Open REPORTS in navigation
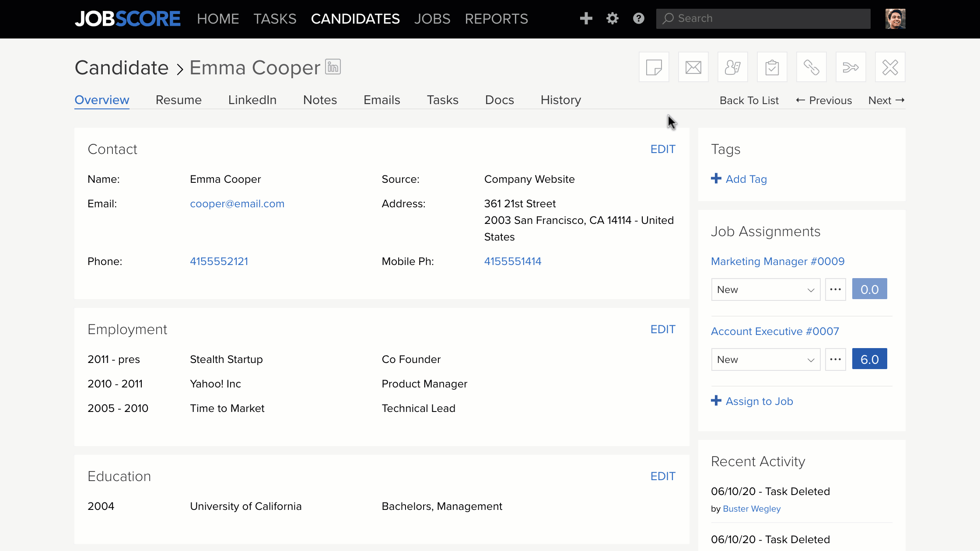The width and height of the screenshot is (980, 551). click(x=496, y=19)
